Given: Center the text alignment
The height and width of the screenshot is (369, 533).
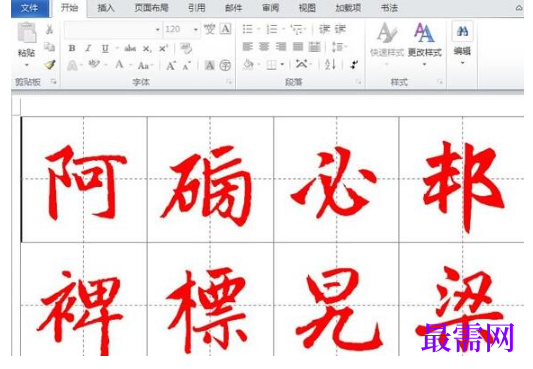Looking at the screenshot, I should click(264, 47).
